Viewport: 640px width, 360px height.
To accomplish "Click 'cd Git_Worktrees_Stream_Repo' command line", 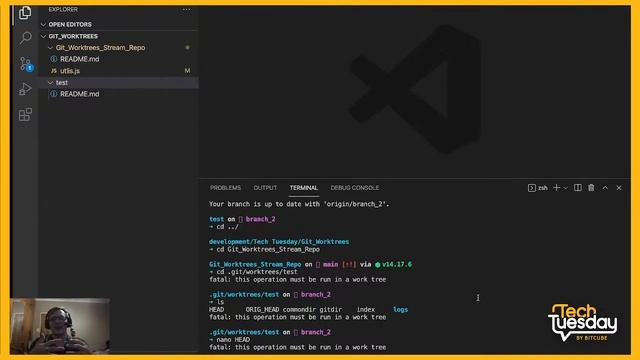I will tap(268, 249).
